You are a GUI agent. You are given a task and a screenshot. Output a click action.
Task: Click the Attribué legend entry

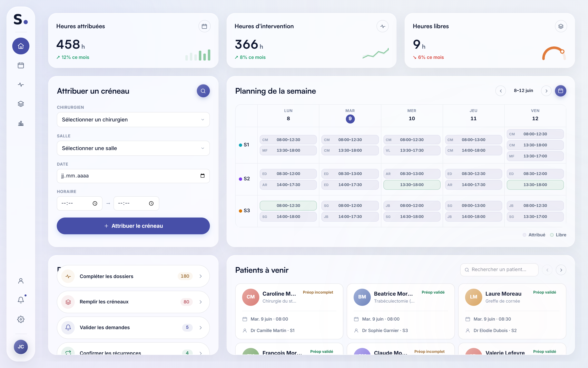[534, 235]
